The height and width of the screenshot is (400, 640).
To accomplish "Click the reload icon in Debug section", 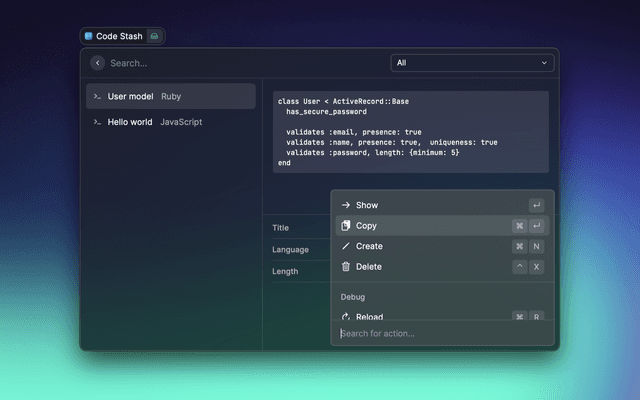I will point(346,316).
